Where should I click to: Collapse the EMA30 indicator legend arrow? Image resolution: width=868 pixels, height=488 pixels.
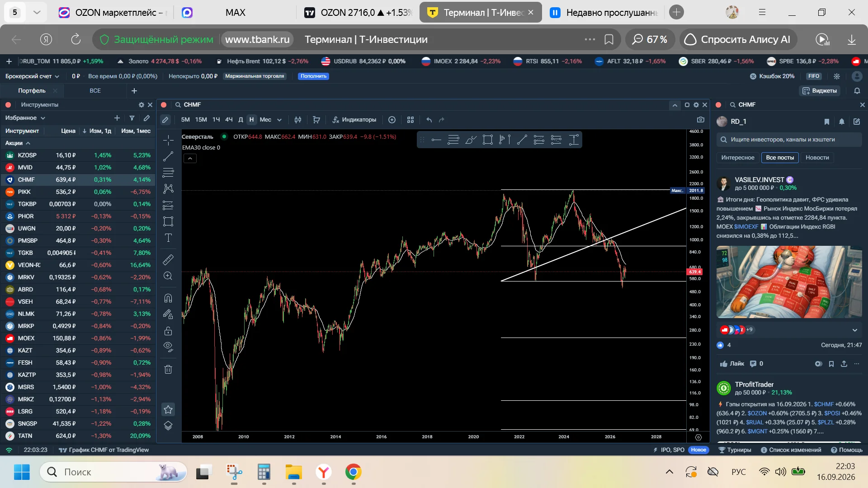(x=190, y=159)
